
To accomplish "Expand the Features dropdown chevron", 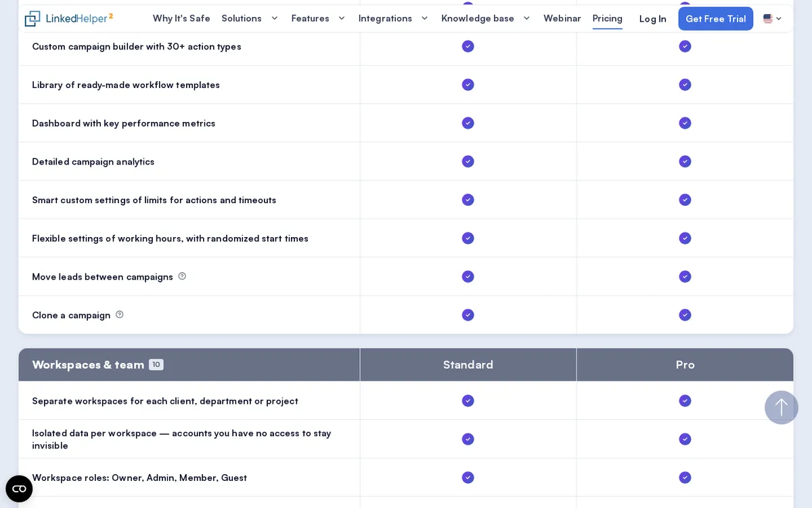I will click(342, 18).
